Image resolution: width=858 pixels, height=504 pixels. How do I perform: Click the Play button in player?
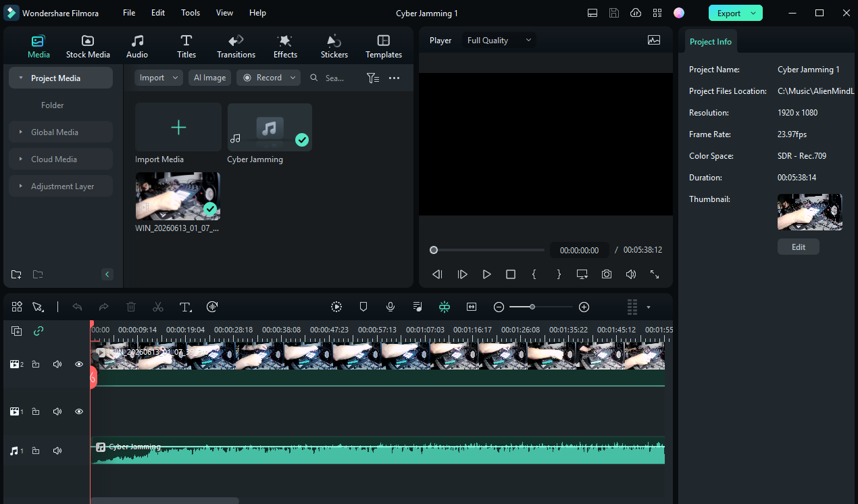(x=486, y=274)
